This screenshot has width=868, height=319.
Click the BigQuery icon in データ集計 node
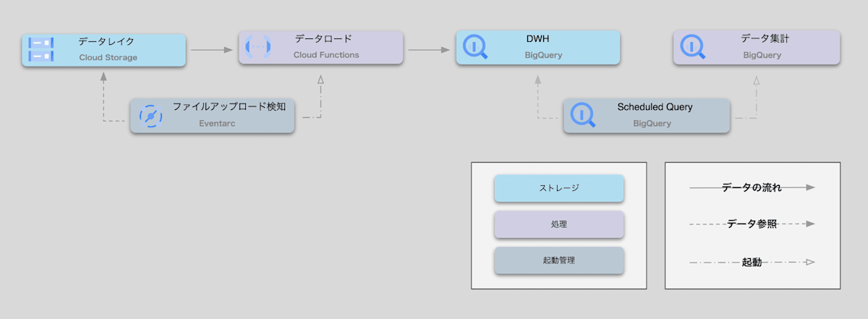point(692,47)
